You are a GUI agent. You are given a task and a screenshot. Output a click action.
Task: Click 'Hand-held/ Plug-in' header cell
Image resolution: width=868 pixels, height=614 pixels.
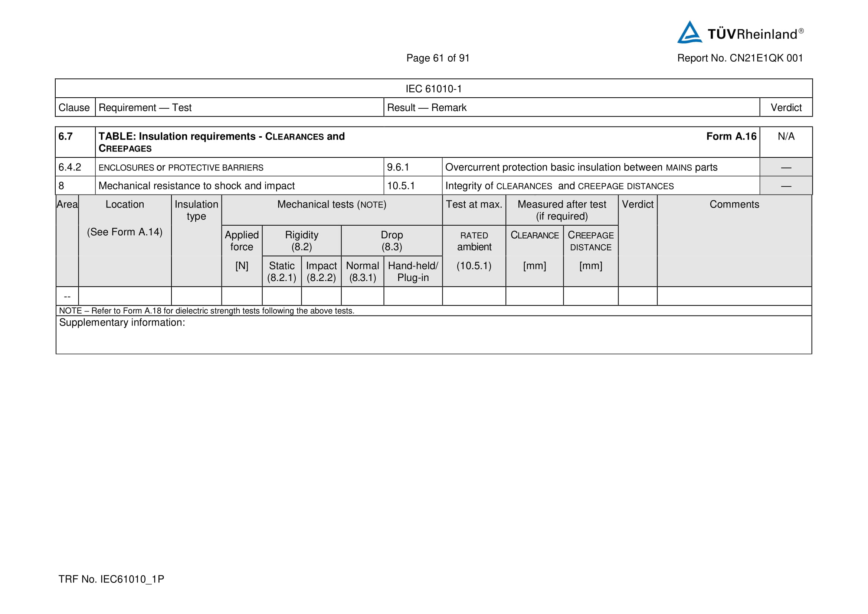tap(413, 271)
